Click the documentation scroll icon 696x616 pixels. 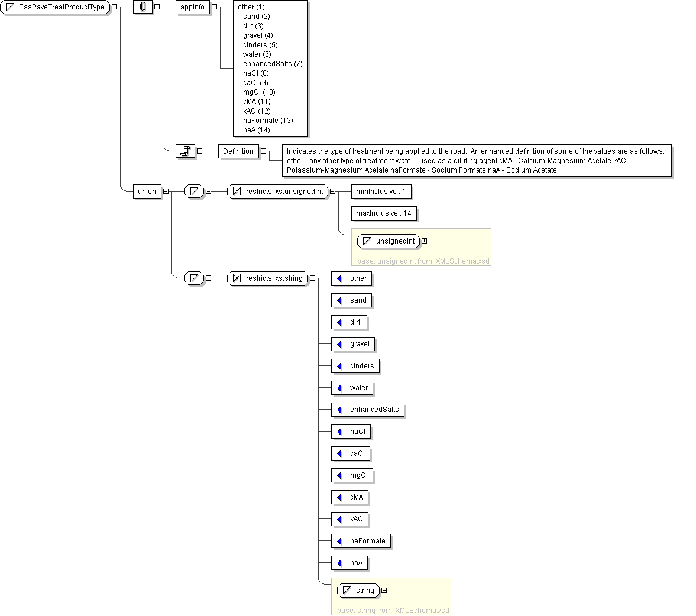pyautogui.click(x=185, y=151)
